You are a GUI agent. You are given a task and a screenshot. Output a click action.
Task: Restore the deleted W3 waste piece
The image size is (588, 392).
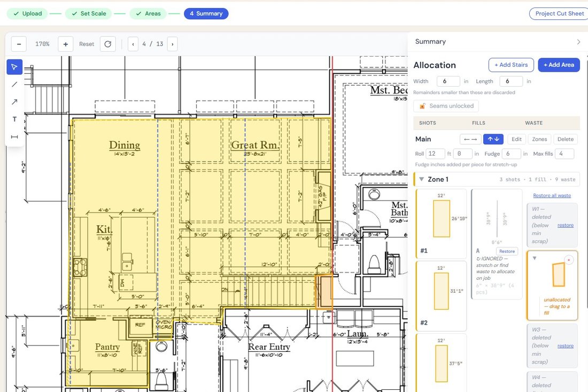(565, 346)
